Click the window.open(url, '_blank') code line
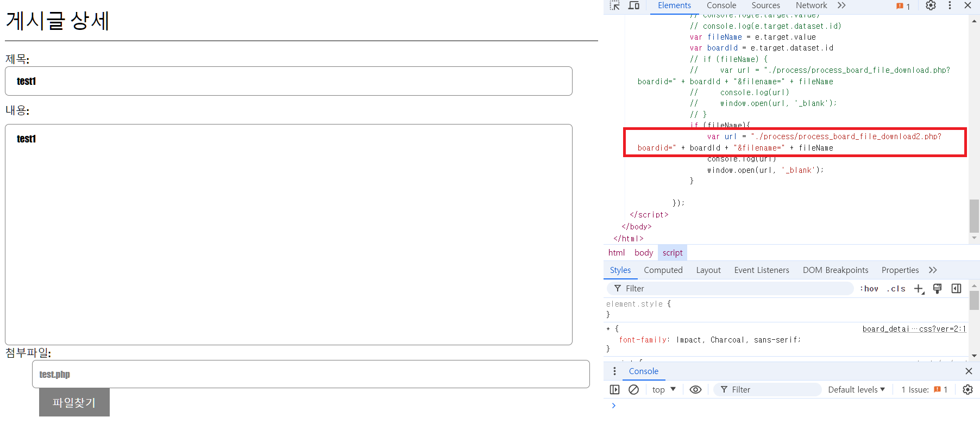 [765, 170]
